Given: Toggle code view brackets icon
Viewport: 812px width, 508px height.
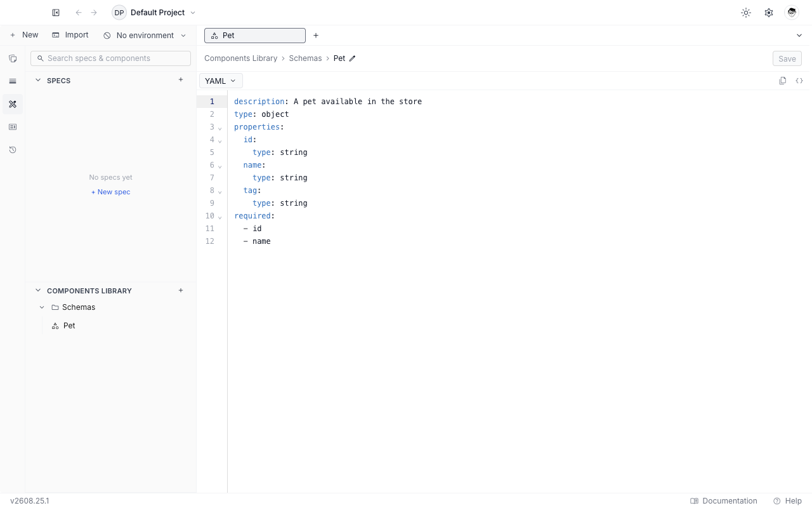Looking at the screenshot, I should (799, 81).
